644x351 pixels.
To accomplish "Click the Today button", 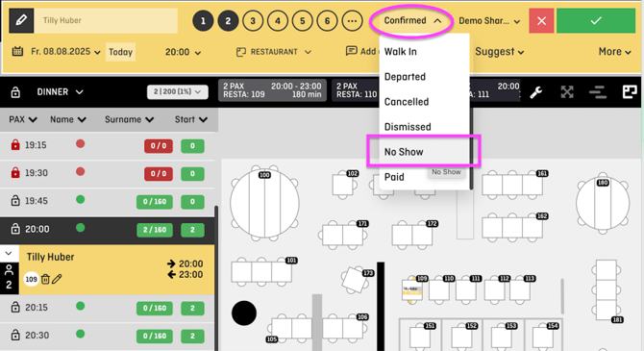I will [x=120, y=52].
